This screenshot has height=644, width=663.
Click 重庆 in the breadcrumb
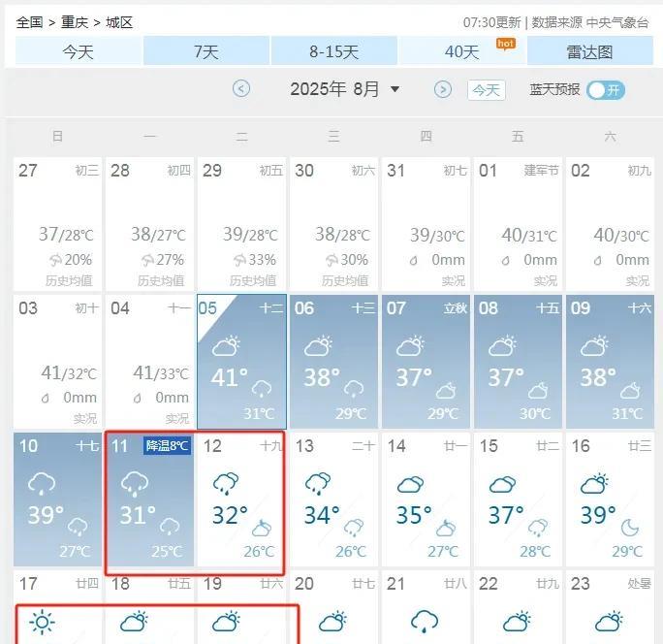[x=75, y=22]
